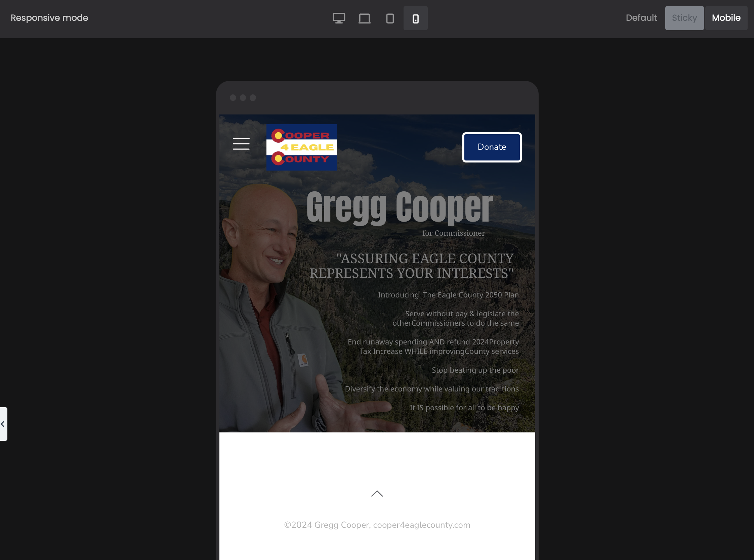Select the laptop view icon

tap(364, 18)
